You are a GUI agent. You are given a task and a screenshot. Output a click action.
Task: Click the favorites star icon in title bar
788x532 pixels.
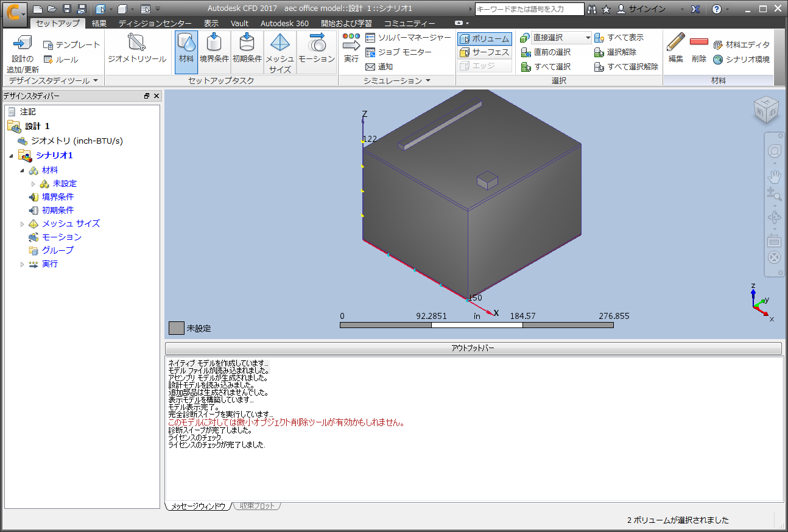point(606,9)
